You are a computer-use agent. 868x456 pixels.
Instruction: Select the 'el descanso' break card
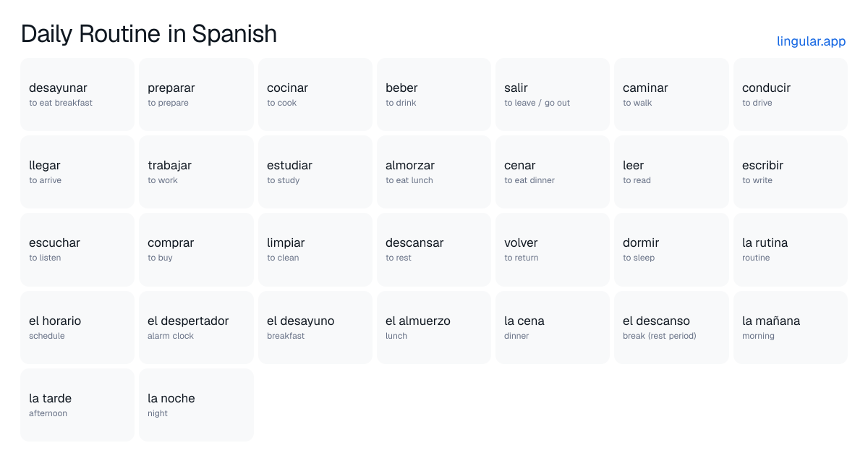click(x=671, y=327)
